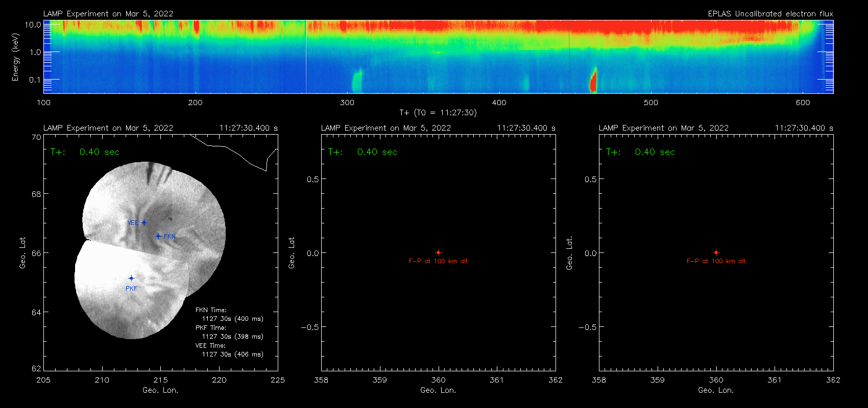The width and height of the screenshot is (868, 408).
Task: Click the left panel 'Geo. Lon.' axis label
Action: [160, 390]
